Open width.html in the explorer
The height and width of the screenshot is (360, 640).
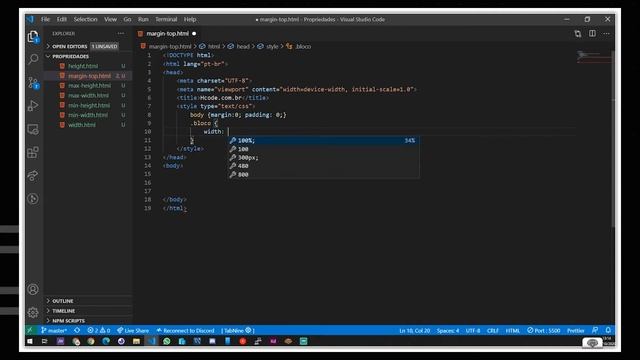point(88,124)
